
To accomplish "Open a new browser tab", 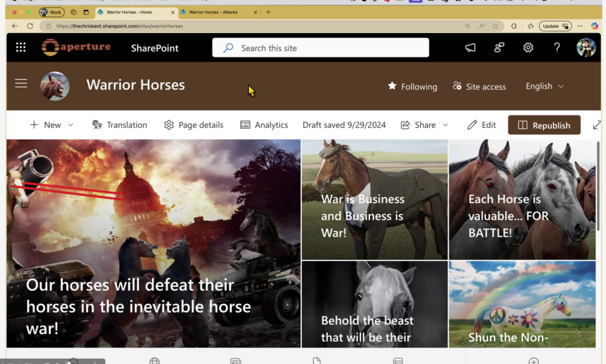I will pos(268,12).
